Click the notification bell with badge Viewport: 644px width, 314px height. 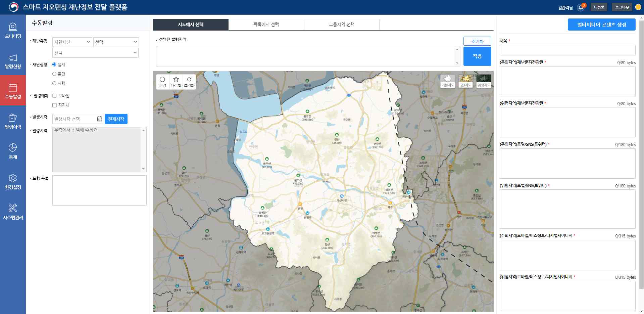(x=581, y=7)
